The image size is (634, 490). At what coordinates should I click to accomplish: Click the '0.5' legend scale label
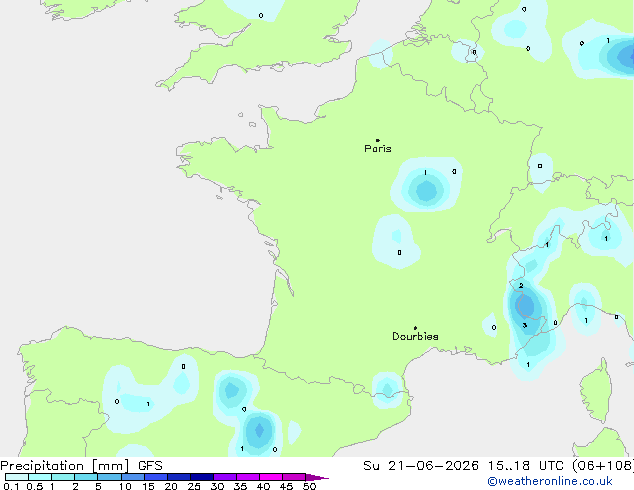pyautogui.click(x=34, y=486)
